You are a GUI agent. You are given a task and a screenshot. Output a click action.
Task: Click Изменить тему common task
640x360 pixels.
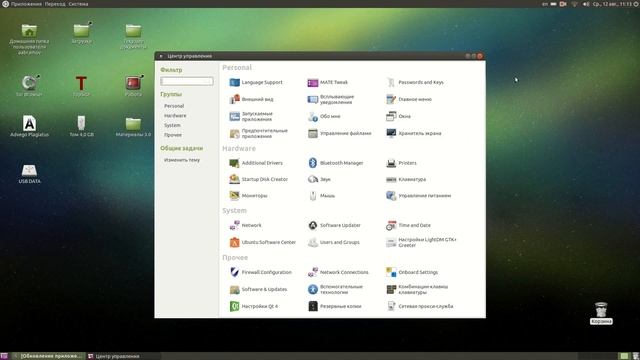pos(182,160)
